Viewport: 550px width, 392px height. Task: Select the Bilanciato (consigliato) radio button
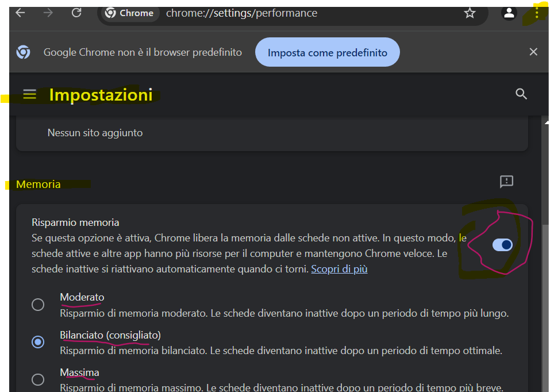pos(38,342)
